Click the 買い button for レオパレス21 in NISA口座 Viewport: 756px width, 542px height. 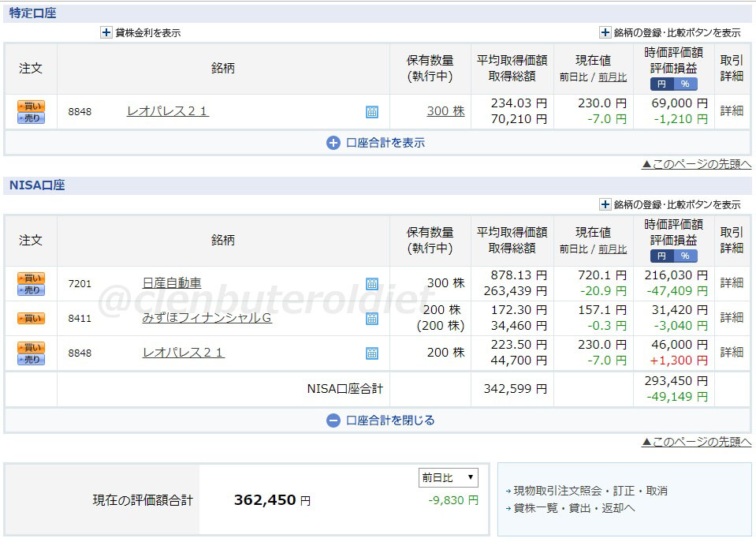coord(31,347)
